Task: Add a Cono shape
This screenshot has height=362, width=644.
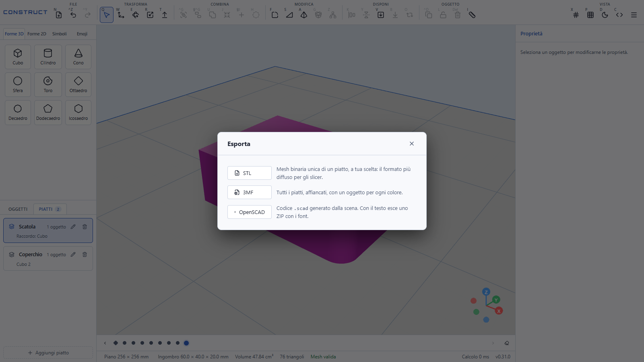Action: 78,57
